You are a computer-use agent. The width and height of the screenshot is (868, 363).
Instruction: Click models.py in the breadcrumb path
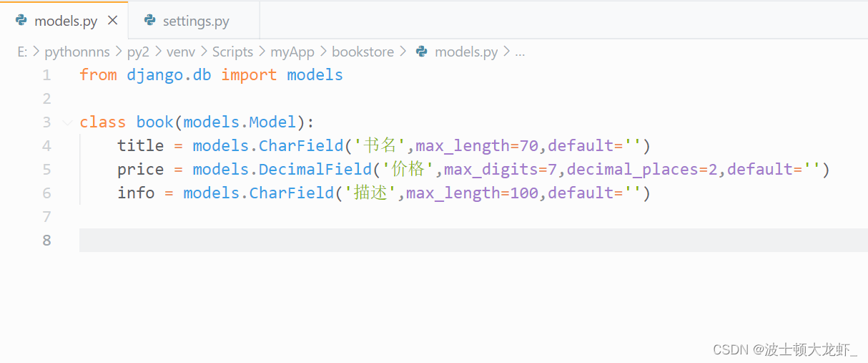(x=466, y=52)
